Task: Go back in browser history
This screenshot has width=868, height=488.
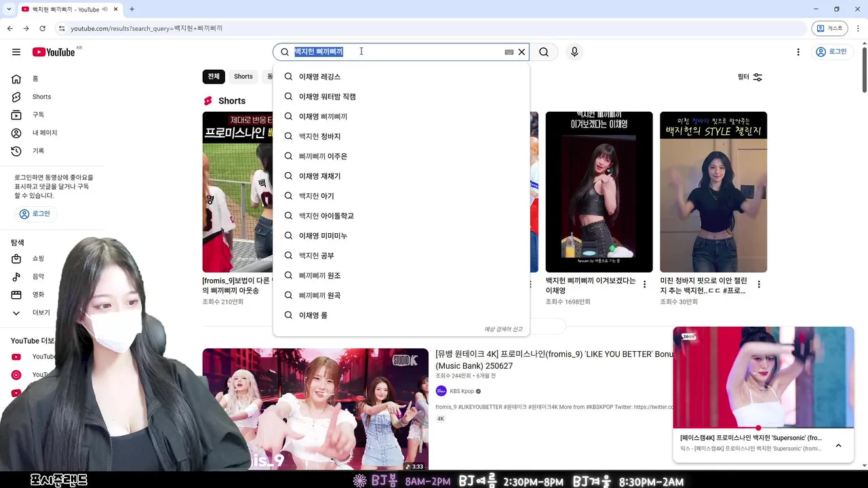Action: 9,28
